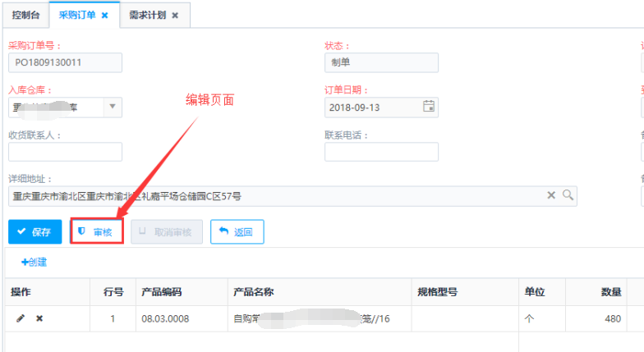Click the pencil edit icon in row 1
The height and width of the screenshot is (352, 644).
click(x=20, y=318)
